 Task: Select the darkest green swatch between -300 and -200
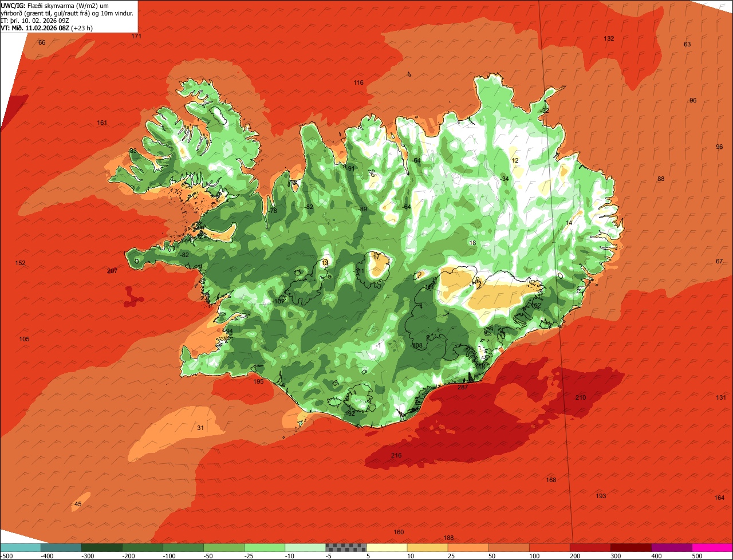(102, 547)
